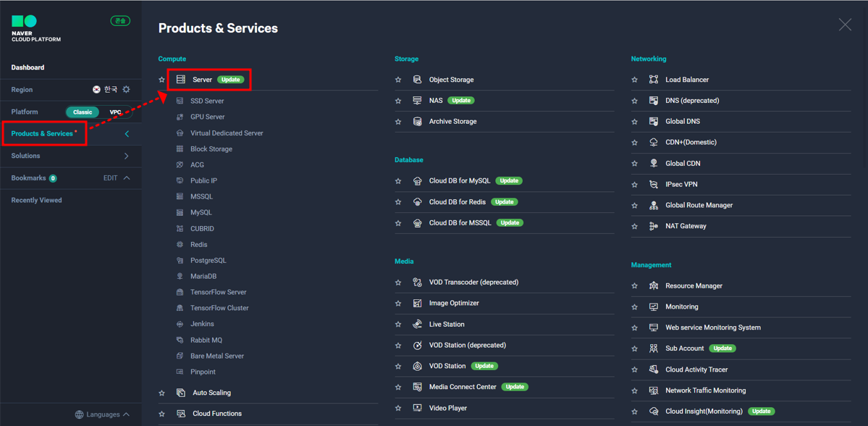Expand the Solutions menu chevron
The image size is (868, 426).
[127, 156]
